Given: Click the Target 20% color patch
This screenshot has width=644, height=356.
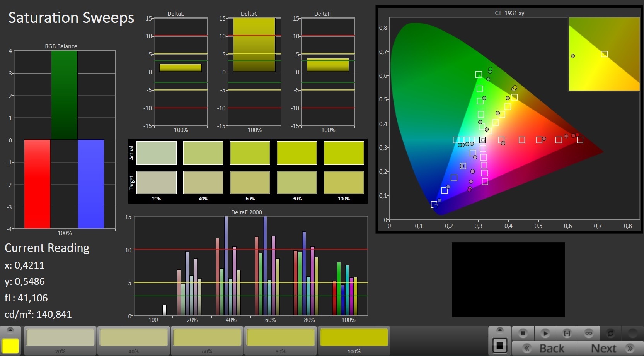Looking at the screenshot, I should (157, 183).
